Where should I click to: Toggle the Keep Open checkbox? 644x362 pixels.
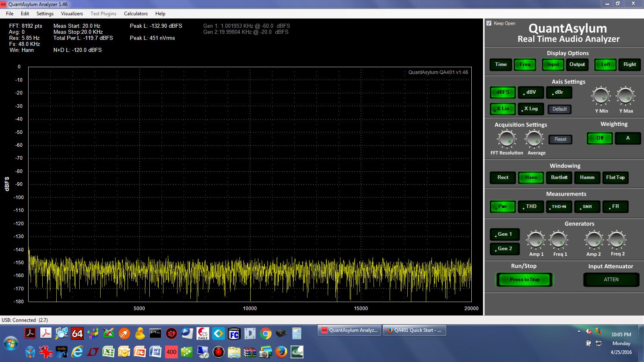489,23
